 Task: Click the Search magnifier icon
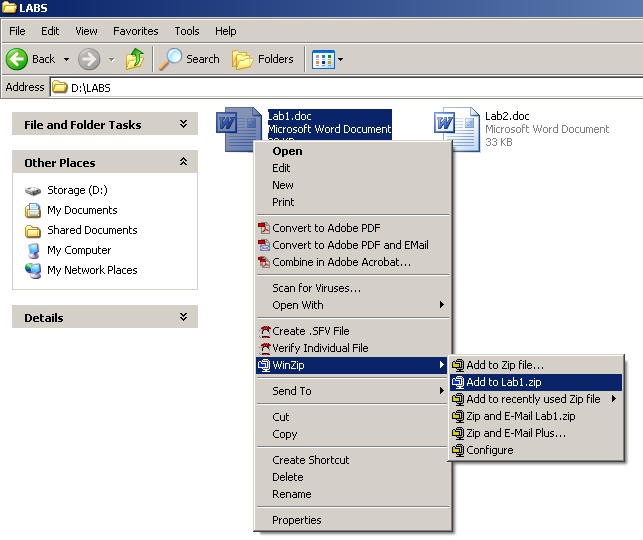coord(170,59)
